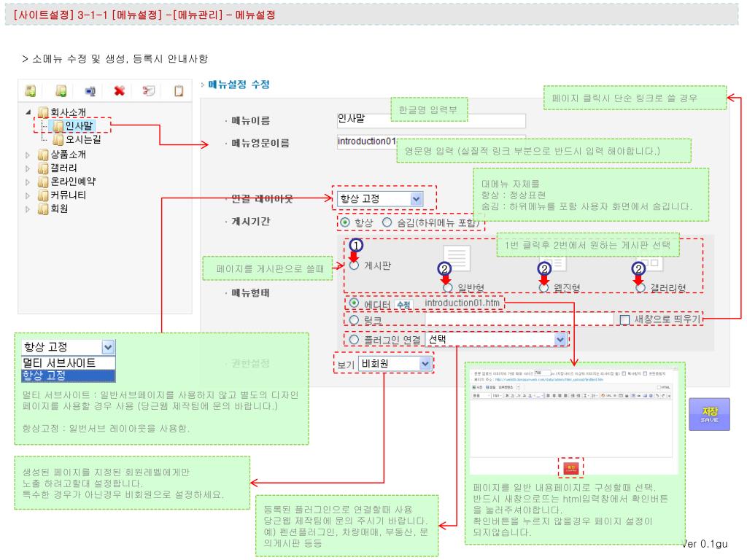The height and width of the screenshot is (560, 747).
Task: Select the 온라인예약 label in tree
Action: point(73,182)
